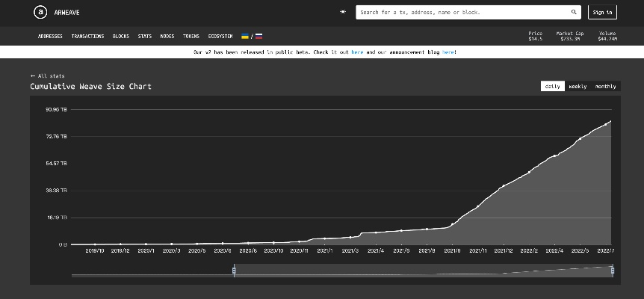Switch chart to monthly interval
Viewport: 644px width, 299px height.
605,86
